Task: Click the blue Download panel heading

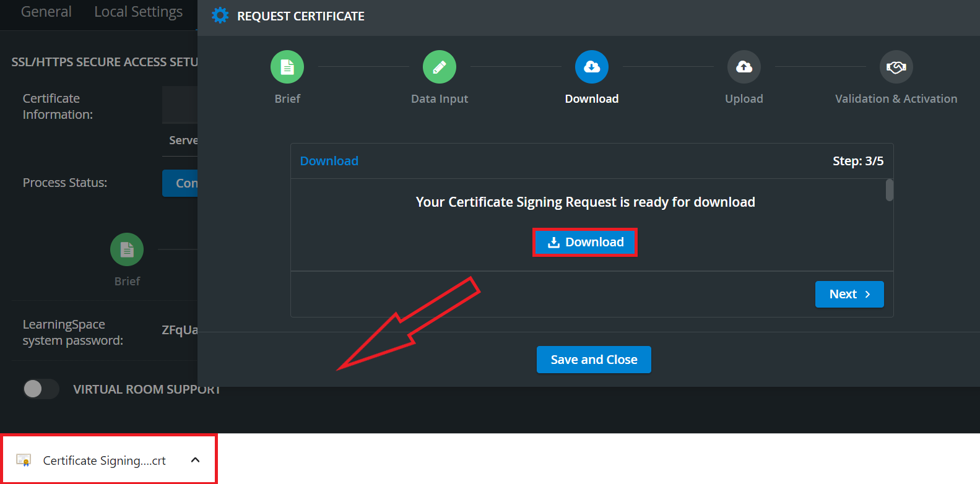Action: pos(329,161)
